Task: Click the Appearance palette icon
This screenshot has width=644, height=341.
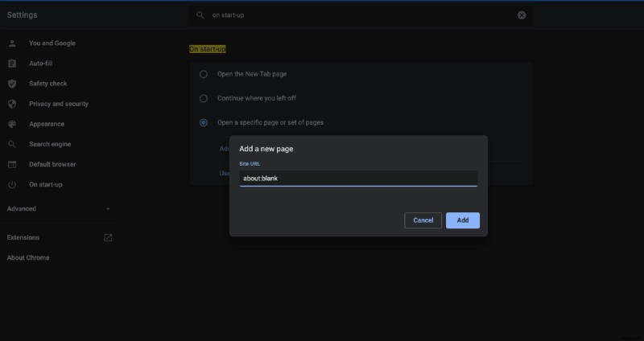Action: 12,124
